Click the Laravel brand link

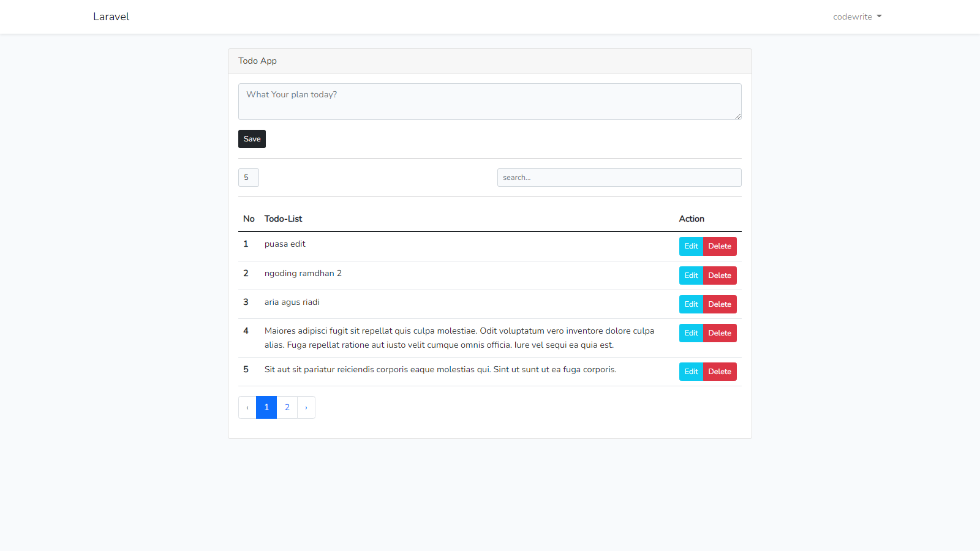(111, 17)
